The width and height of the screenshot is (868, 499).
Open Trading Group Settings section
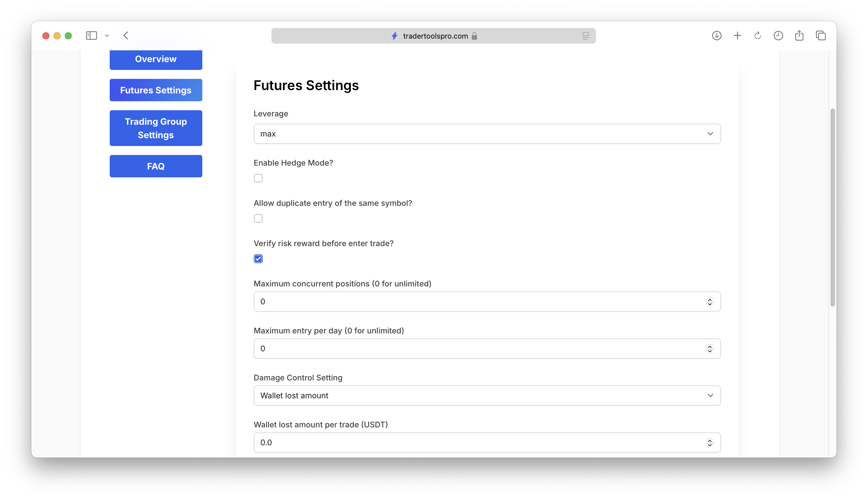pyautogui.click(x=156, y=128)
